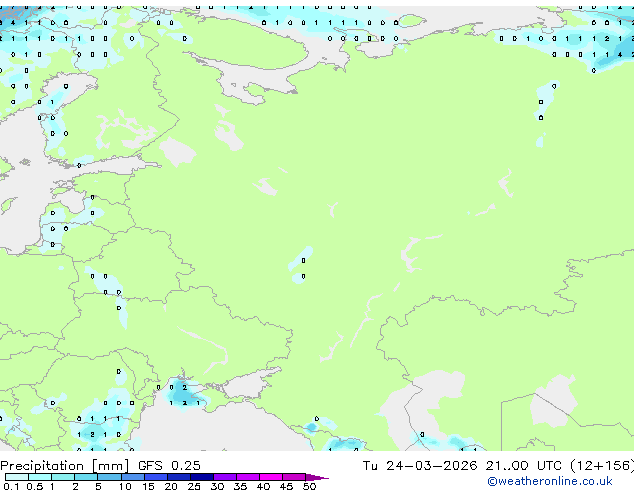Image resolution: width=634 pixels, height=490 pixels.
Task: Pick the 10–15 mm blue legend swatch
Action: [x=133, y=477]
